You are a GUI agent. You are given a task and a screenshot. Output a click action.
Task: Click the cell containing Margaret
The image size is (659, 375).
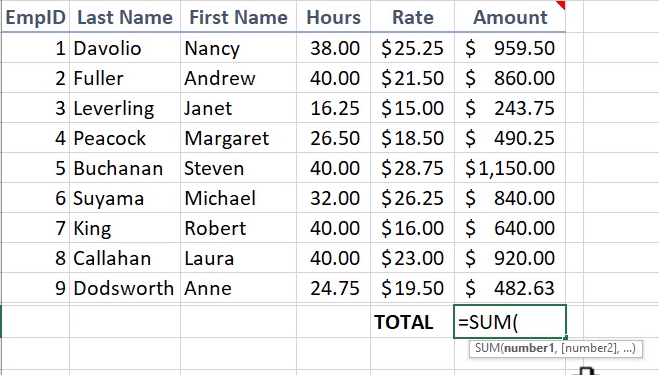pyautogui.click(x=238, y=138)
